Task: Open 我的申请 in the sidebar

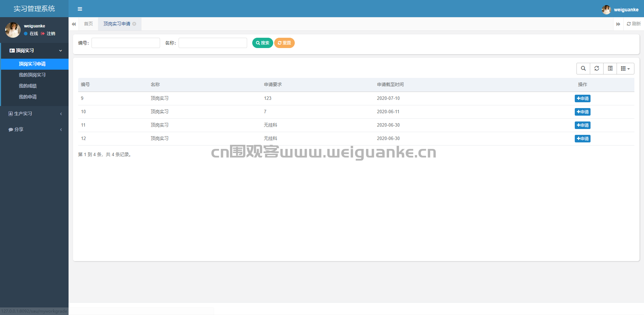Action: 35,97
